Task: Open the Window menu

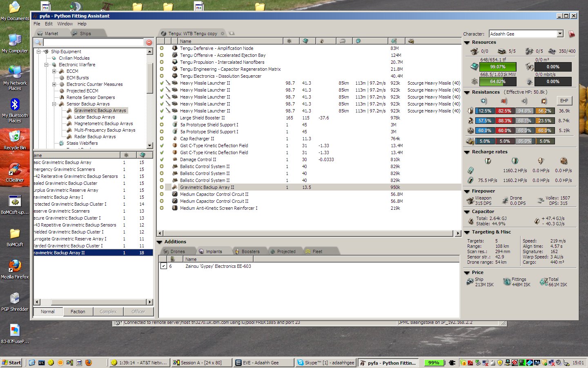Action: point(65,24)
